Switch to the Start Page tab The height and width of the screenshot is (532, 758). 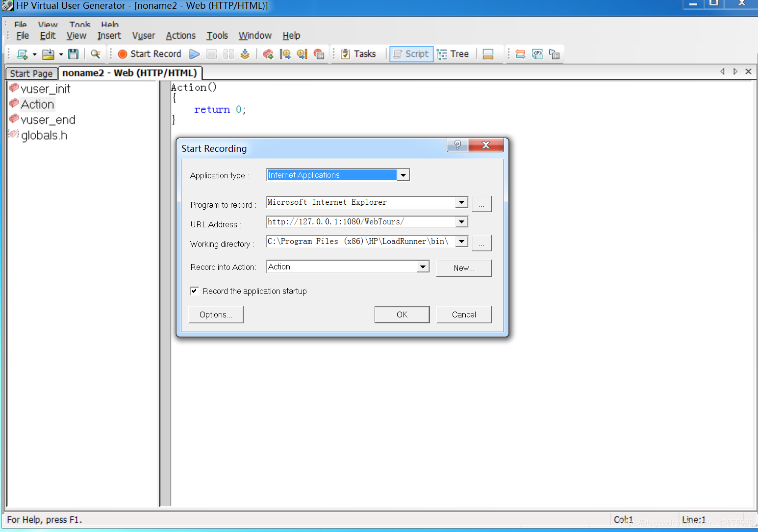tap(31, 73)
